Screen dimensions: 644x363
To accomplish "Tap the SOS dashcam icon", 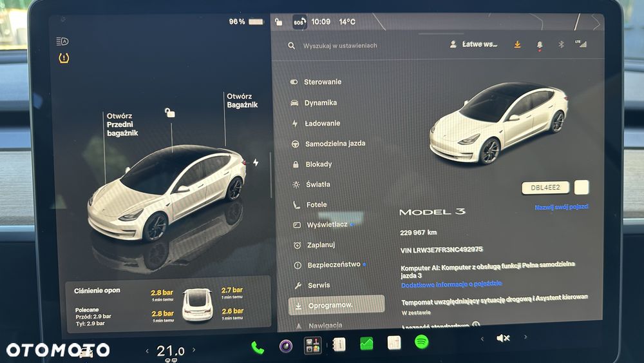I will pyautogui.click(x=299, y=22).
